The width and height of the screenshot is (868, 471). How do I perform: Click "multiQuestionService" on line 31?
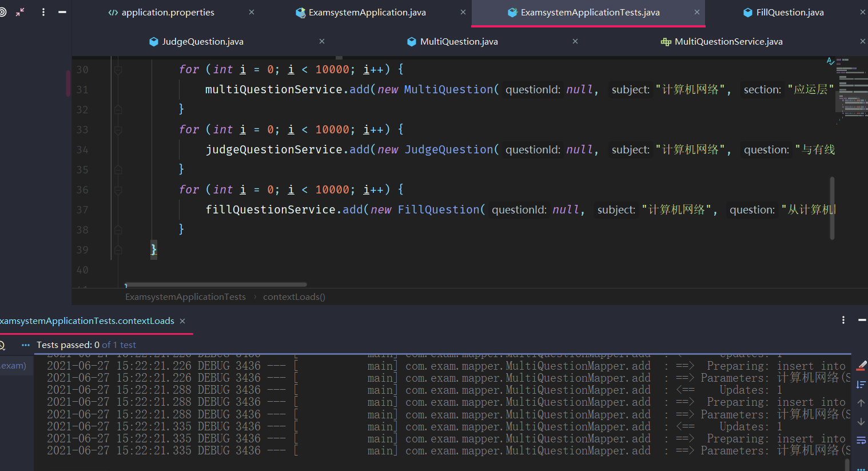274,90
